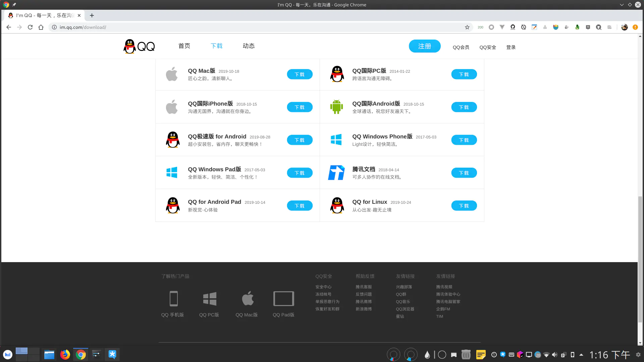644x362 pixels.
Task: Click the Android robot icon for QQ国际Android版
Action: point(336,107)
